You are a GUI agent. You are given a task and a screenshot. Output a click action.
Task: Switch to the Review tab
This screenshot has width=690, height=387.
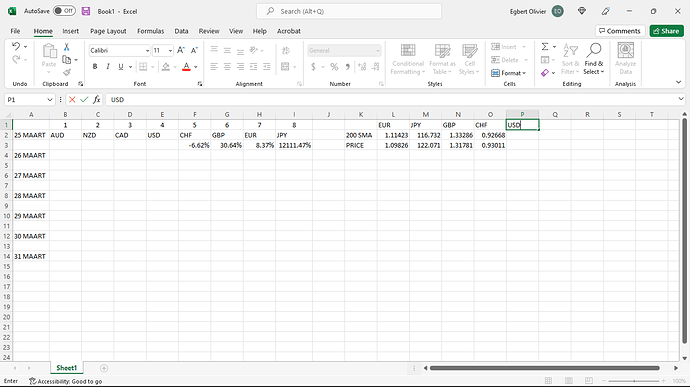tap(209, 31)
